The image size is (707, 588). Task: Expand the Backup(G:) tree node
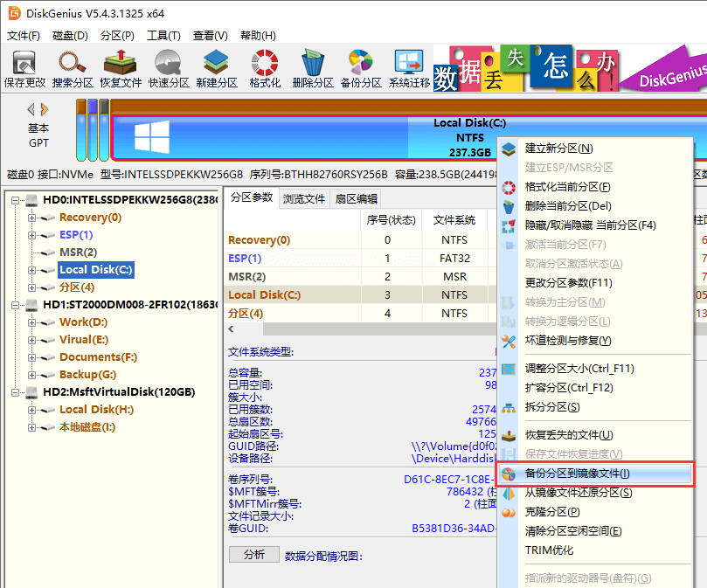[x=31, y=373]
